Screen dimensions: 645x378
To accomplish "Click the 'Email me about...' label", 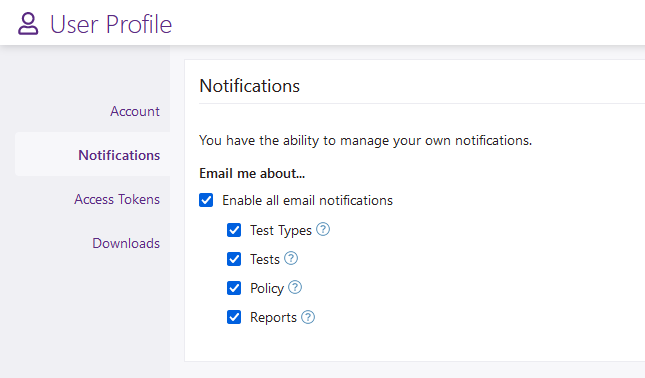I will [252, 174].
